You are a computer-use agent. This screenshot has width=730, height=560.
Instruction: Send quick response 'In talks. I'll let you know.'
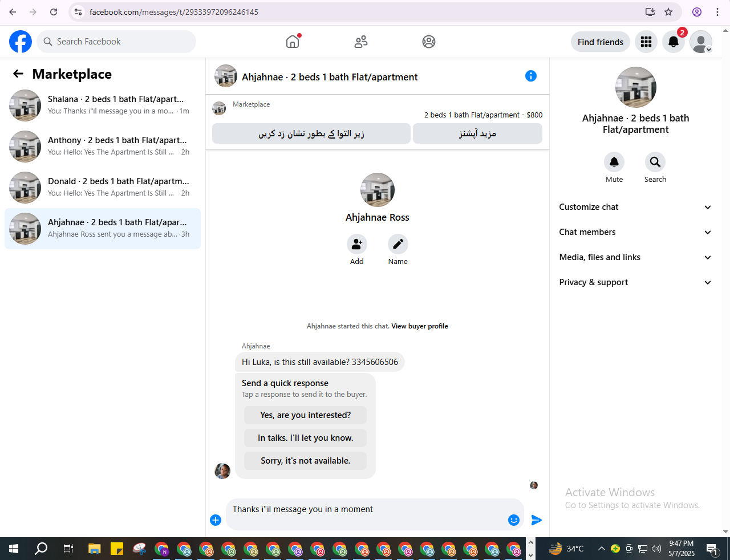tap(306, 438)
